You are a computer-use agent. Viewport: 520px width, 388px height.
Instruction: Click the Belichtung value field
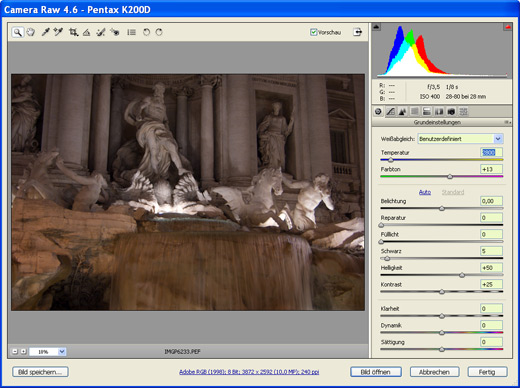pos(491,201)
